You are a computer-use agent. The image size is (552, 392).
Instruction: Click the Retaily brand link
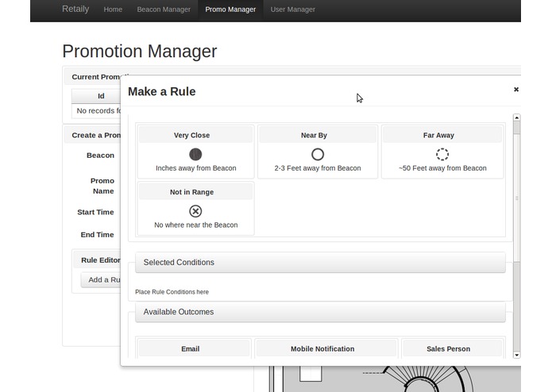(75, 9)
